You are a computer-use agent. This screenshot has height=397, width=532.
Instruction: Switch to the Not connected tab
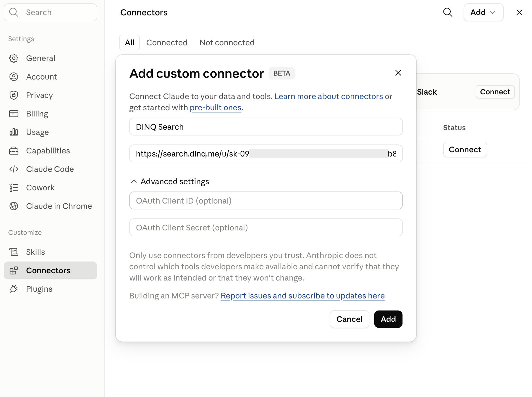[227, 43]
